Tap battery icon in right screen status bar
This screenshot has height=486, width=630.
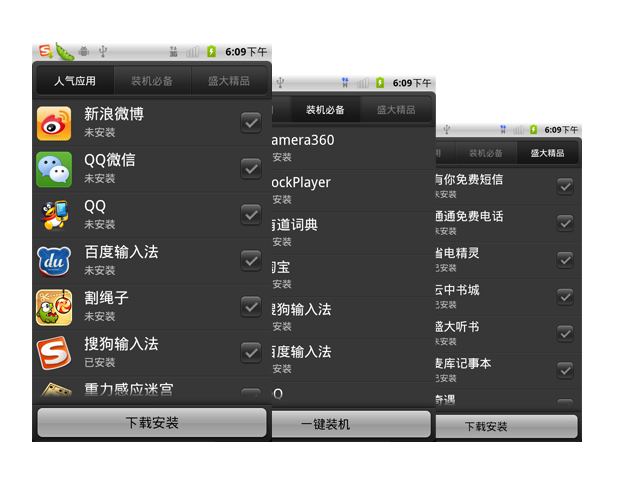(533, 129)
